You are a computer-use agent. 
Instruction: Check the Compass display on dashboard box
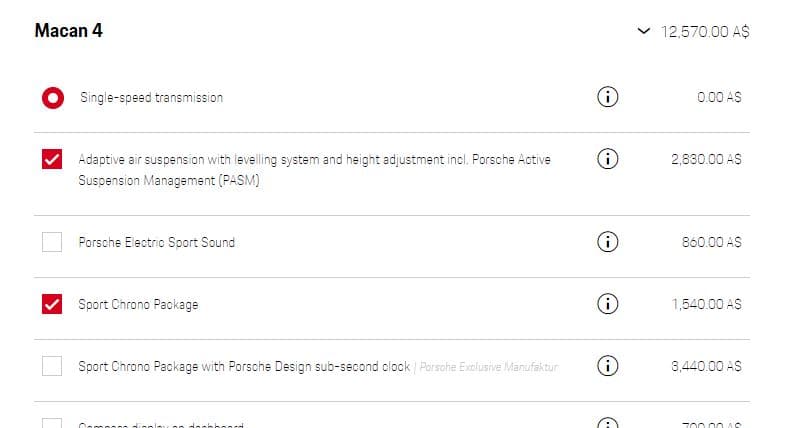(x=52, y=423)
